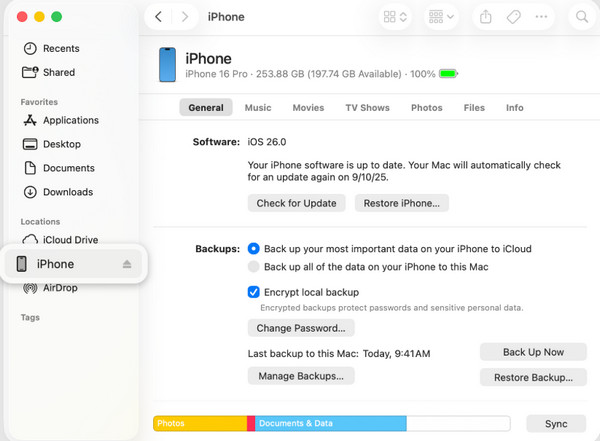
Task: Click the Restore Backup... button
Action: coord(533,377)
